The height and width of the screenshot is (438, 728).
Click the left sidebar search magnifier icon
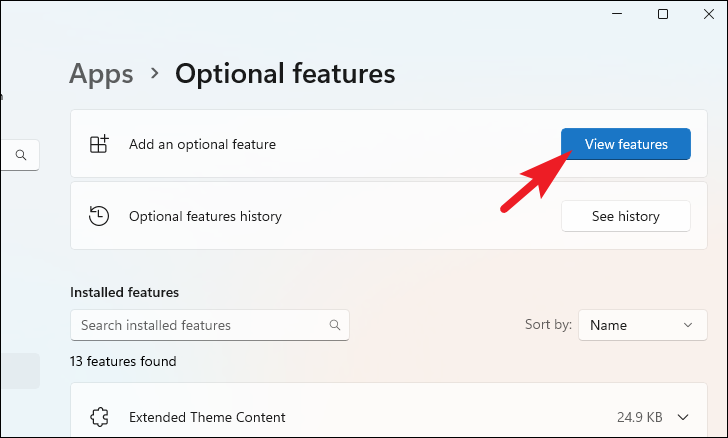(x=21, y=155)
